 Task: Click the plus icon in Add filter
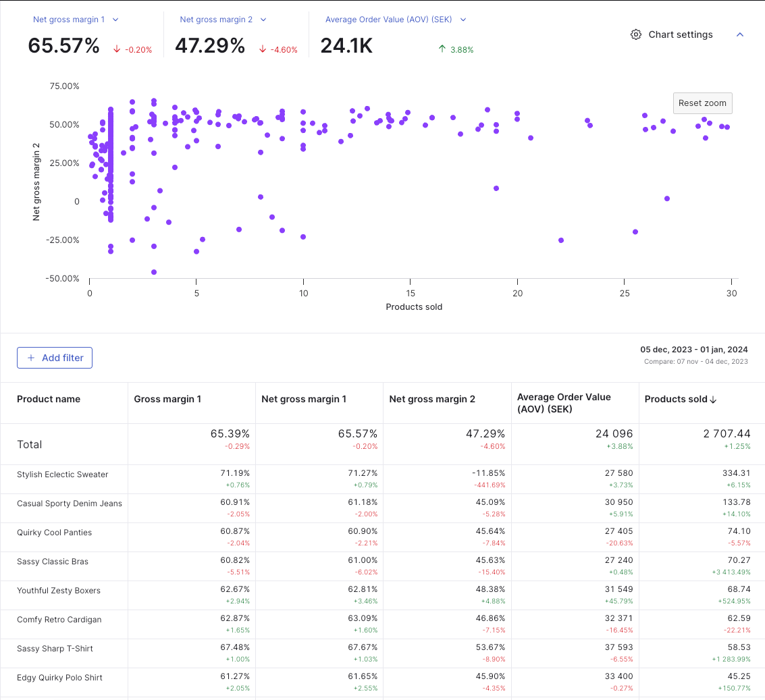(x=31, y=358)
